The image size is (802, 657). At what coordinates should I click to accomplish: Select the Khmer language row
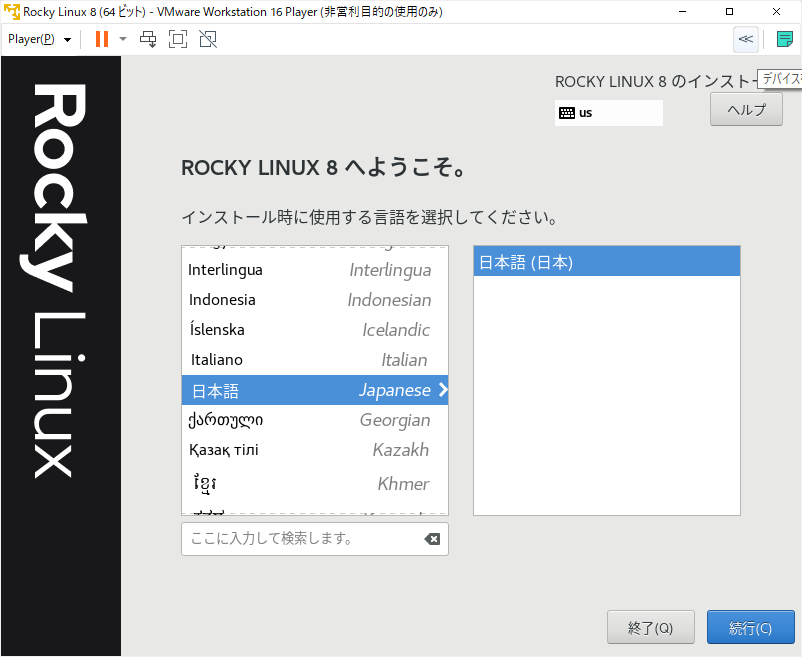click(315, 484)
